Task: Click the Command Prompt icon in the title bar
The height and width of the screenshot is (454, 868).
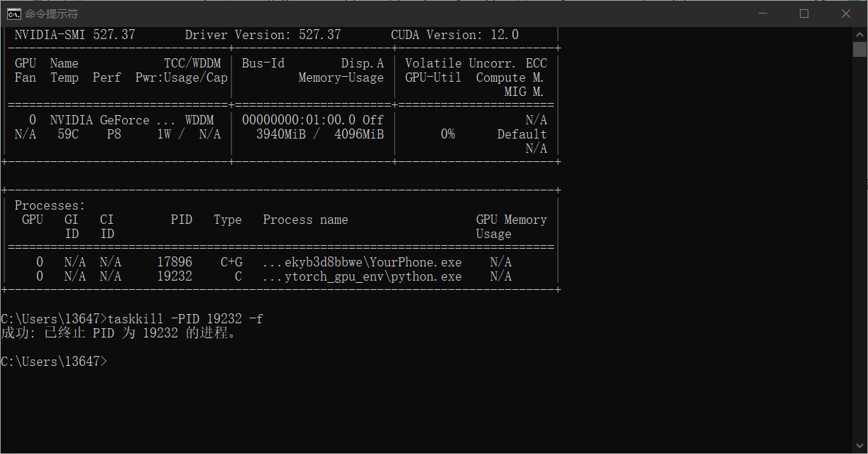Action: pos(13,13)
